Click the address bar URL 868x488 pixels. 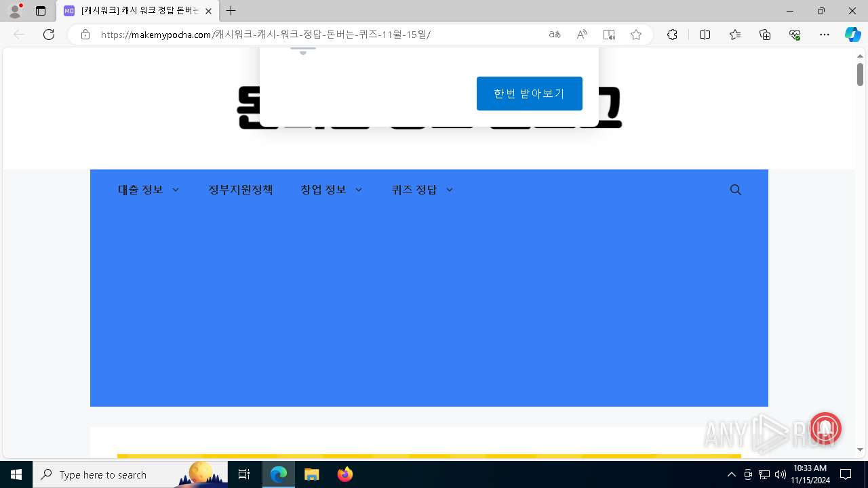(265, 35)
